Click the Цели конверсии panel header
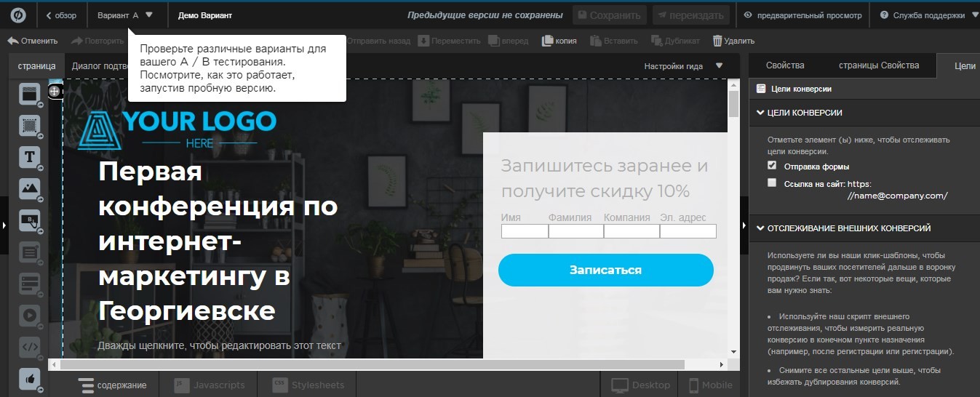The image size is (980, 397). pos(800,89)
